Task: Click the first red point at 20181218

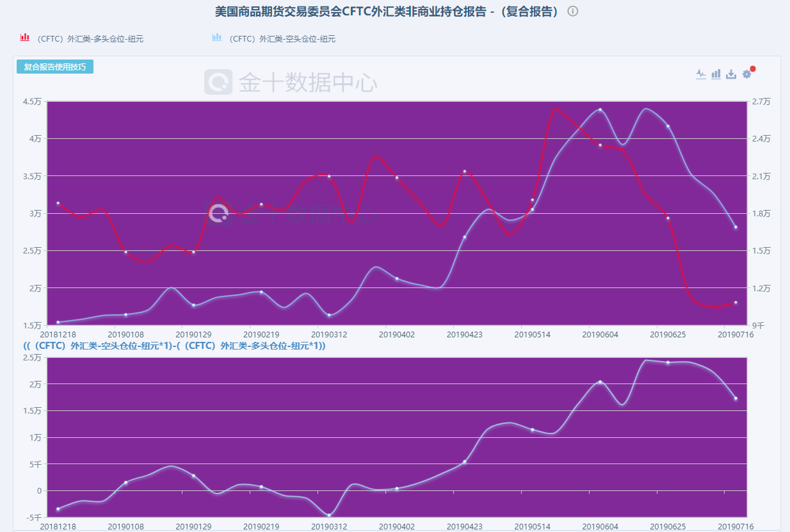Action: [x=58, y=203]
